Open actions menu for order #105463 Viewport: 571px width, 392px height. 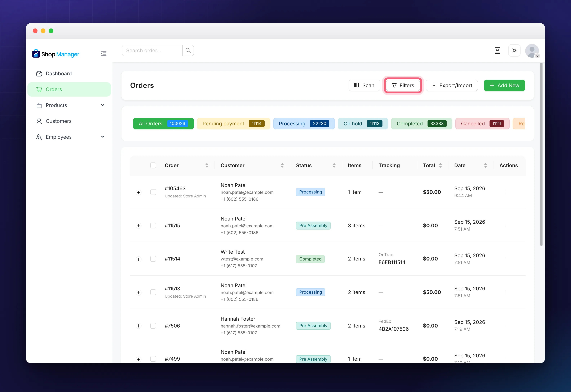click(505, 192)
